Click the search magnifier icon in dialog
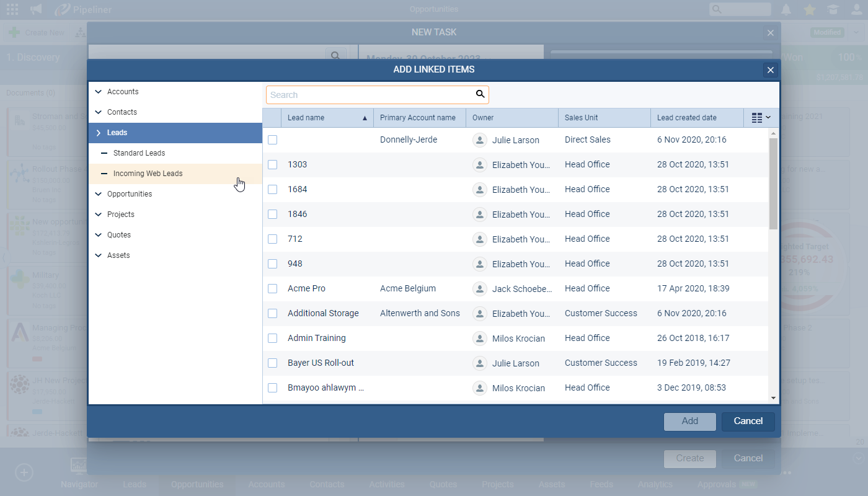868x496 pixels. pyautogui.click(x=480, y=94)
